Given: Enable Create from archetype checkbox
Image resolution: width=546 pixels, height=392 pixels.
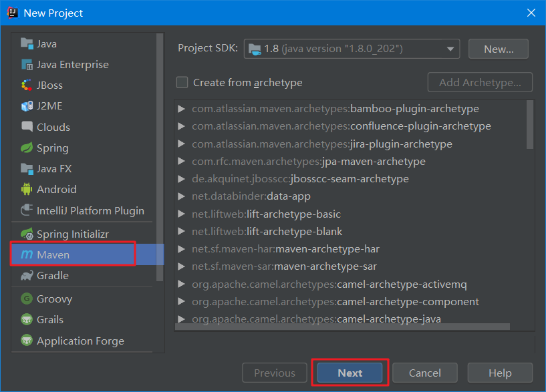Looking at the screenshot, I should pos(182,82).
